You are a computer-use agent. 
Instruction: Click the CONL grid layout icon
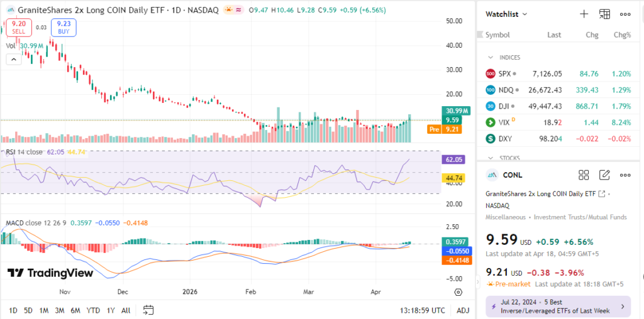point(584,175)
